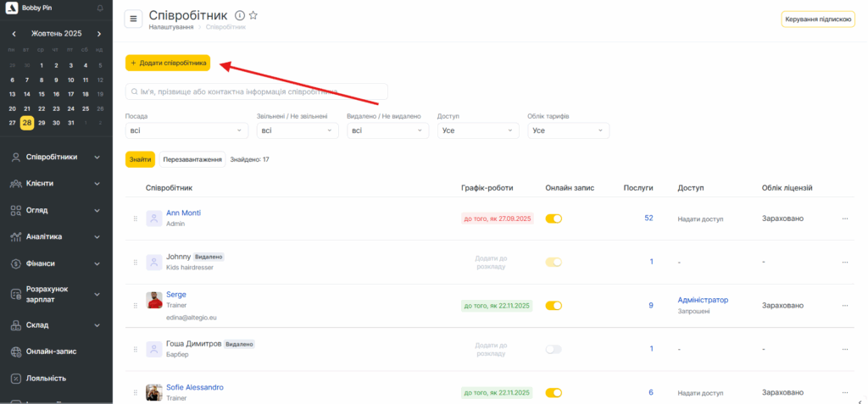
Task: Go to previous month in calendar
Action: point(14,34)
